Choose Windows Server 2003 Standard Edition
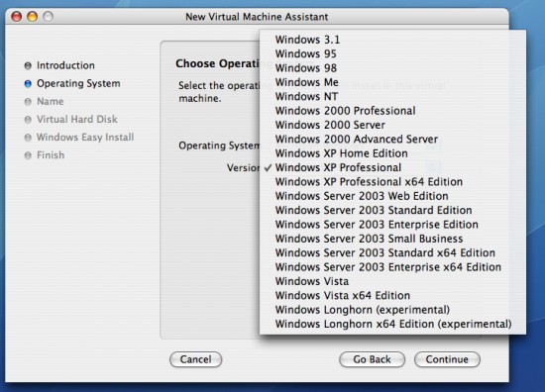The width and height of the screenshot is (545, 392). pos(392,211)
